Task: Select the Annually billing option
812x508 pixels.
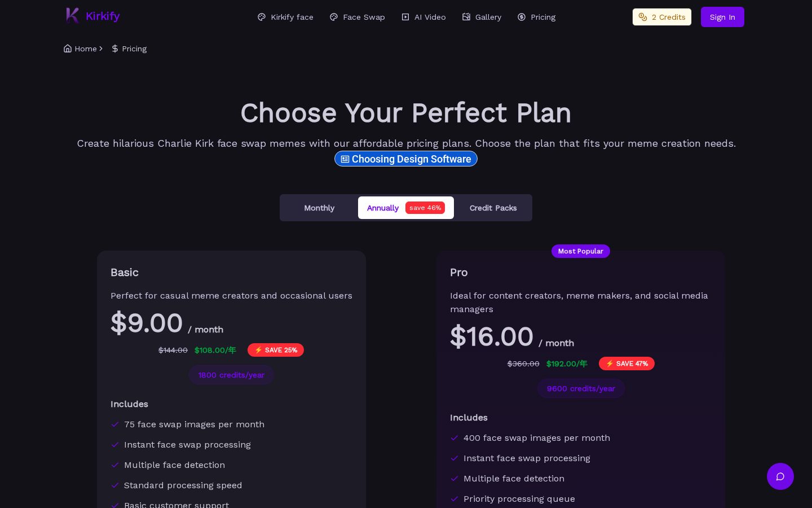Action: click(406, 208)
